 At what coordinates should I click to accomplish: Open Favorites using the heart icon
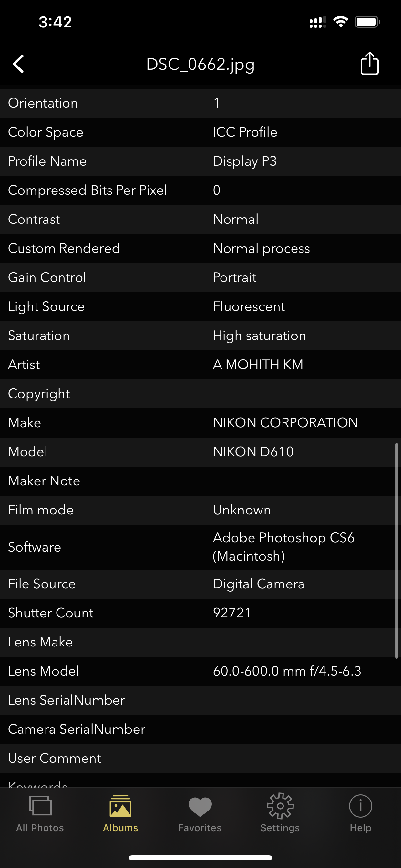point(200,806)
